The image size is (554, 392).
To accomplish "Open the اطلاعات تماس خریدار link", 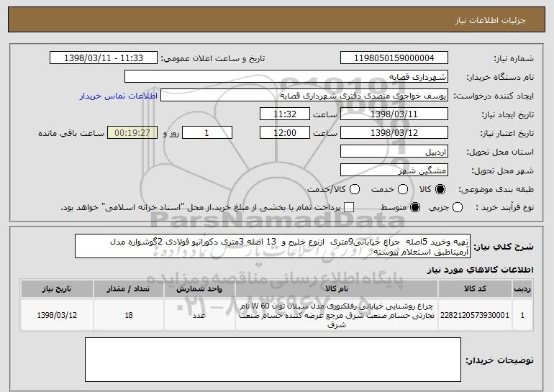I will (119, 96).
